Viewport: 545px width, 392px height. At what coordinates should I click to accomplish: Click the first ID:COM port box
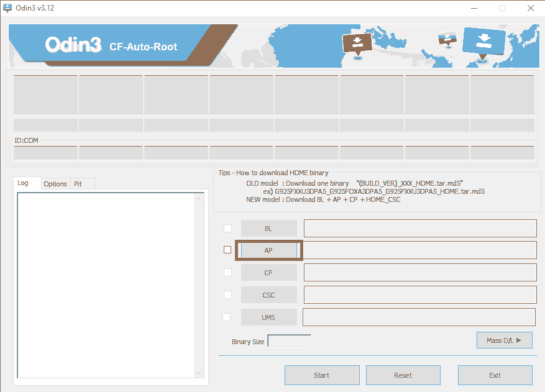[x=45, y=153]
